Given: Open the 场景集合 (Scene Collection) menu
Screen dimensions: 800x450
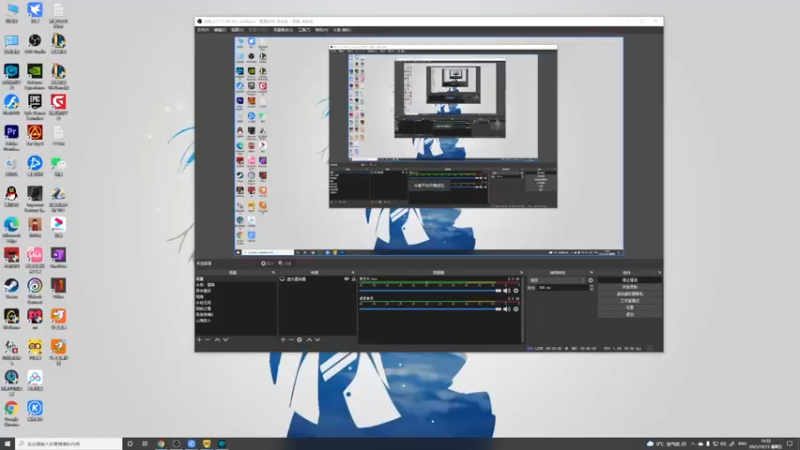Looking at the screenshot, I should [x=283, y=30].
